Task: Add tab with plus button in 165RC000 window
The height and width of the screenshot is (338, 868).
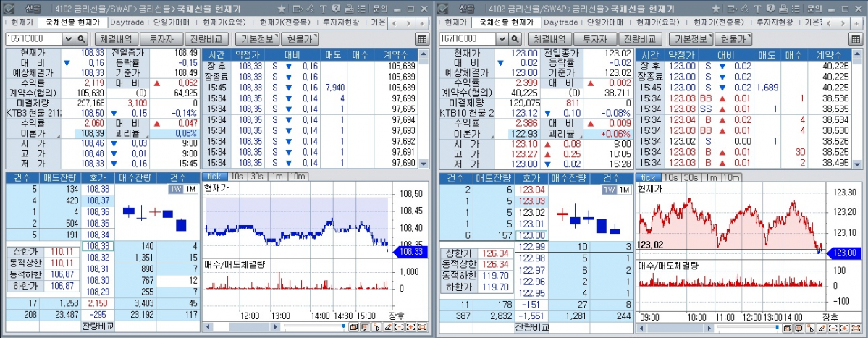Action: 422,23
